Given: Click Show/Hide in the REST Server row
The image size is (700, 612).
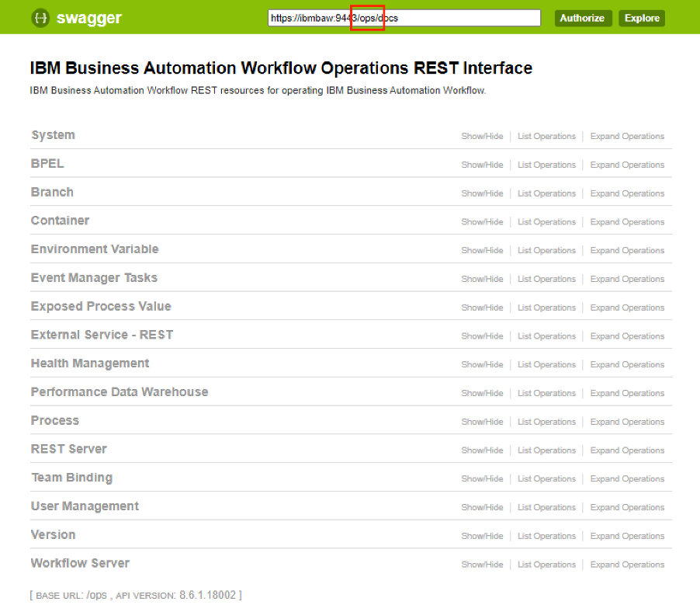Looking at the screenshot, I should [x=482, y=450].
